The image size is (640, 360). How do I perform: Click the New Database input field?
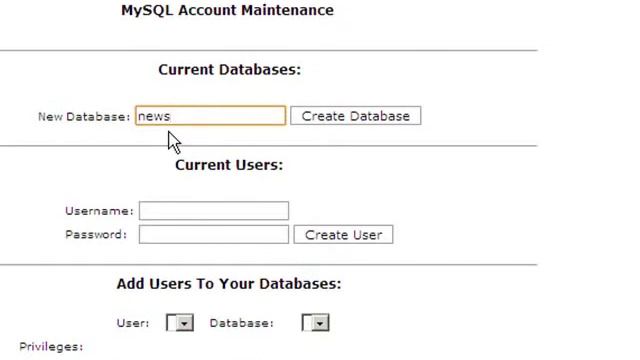click(x=211, y=116)
